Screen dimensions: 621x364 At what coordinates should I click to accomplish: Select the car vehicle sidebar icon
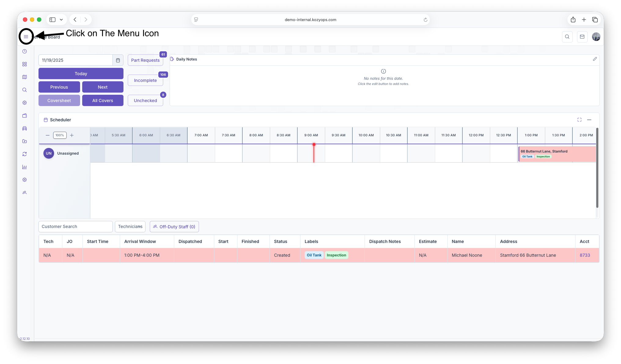[x=24, y=128]
